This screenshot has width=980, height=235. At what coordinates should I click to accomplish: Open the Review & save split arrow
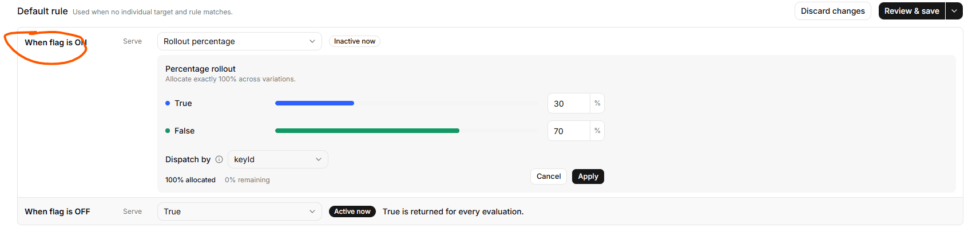[954, 11]
